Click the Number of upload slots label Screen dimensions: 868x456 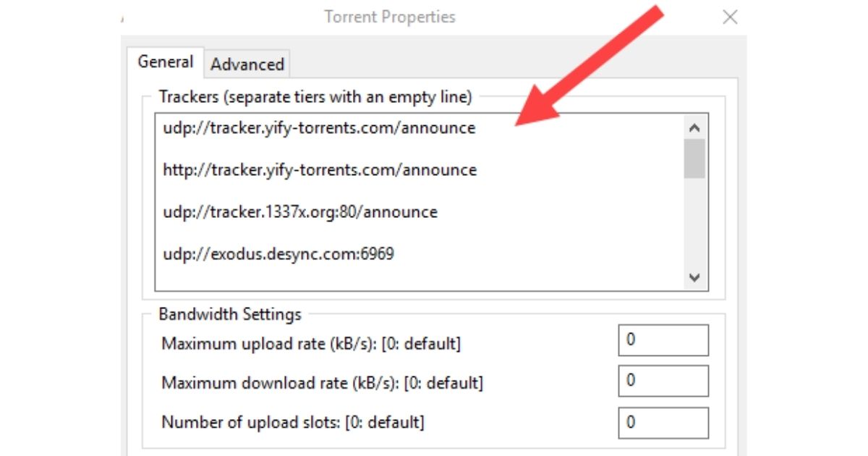point(292,422)
